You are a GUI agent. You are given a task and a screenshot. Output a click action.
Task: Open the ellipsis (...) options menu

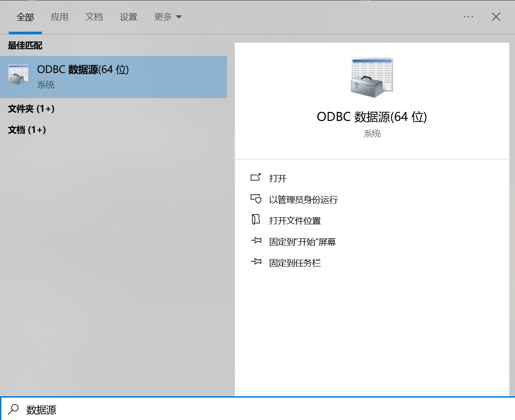click(468, 16)
